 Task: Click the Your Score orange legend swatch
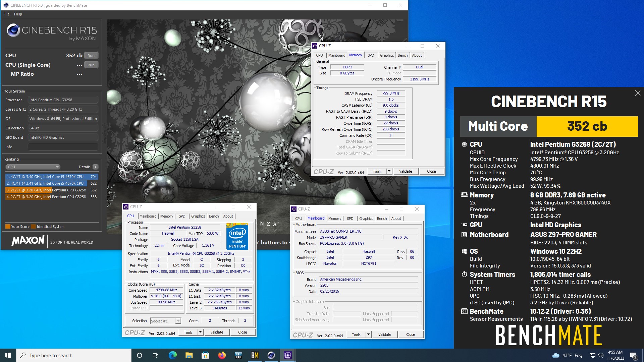point(8,227)
